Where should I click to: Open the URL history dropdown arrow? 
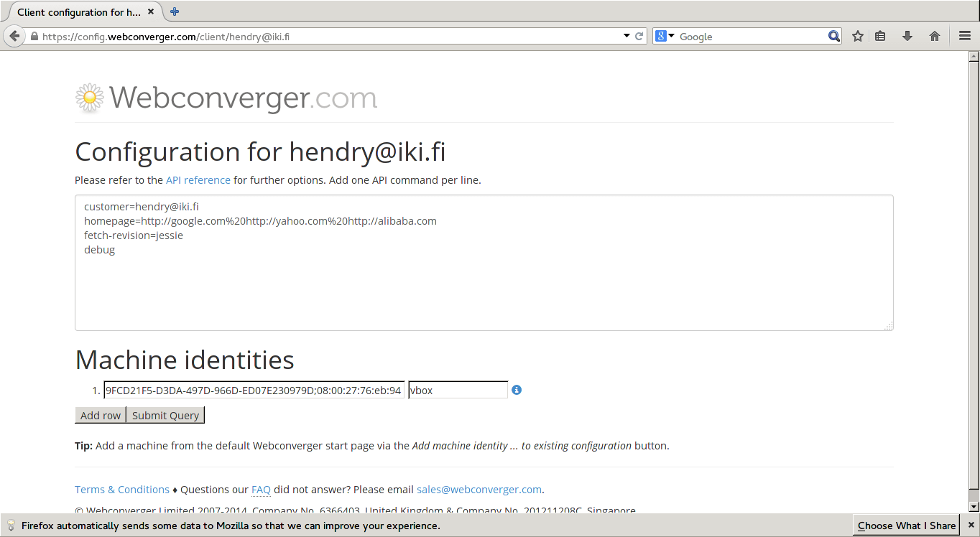coord(627,36)
